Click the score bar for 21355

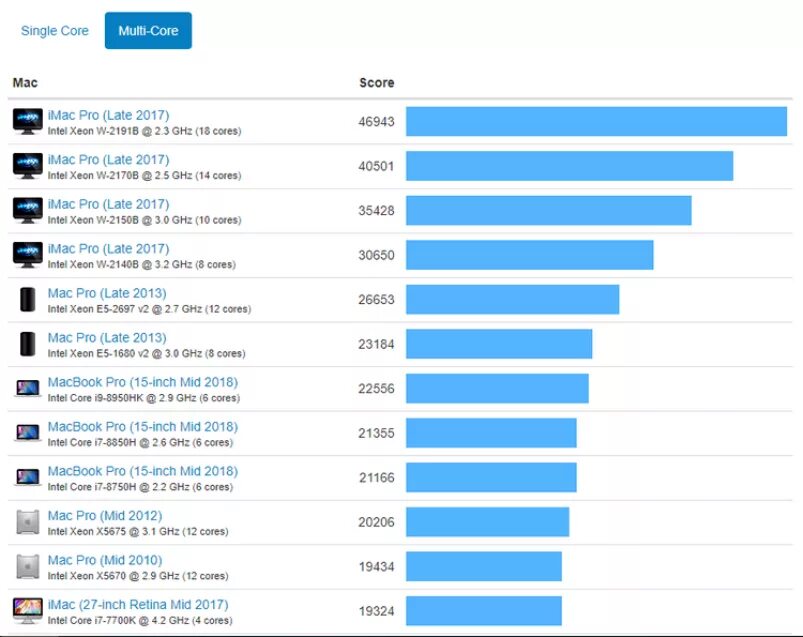492,433
